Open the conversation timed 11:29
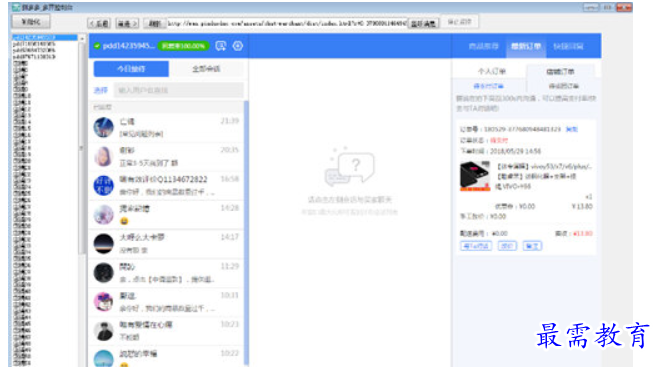This screenshot has width=658, height=367. (167, 273)
